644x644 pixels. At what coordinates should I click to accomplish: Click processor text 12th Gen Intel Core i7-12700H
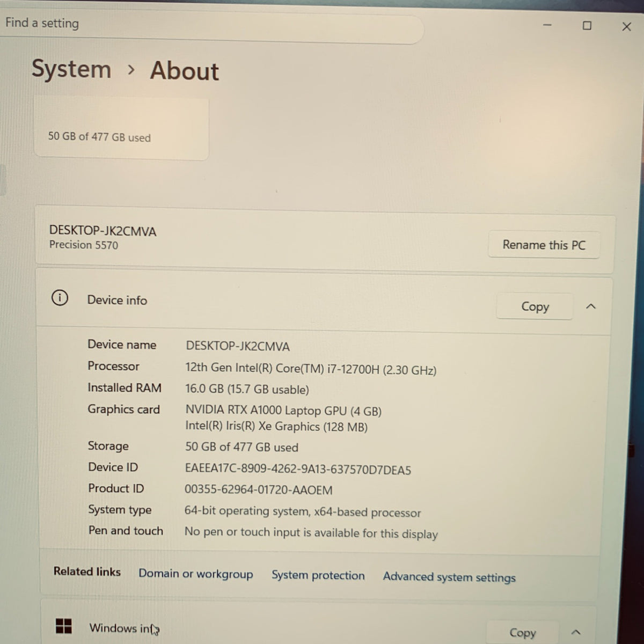click(311, 369)
